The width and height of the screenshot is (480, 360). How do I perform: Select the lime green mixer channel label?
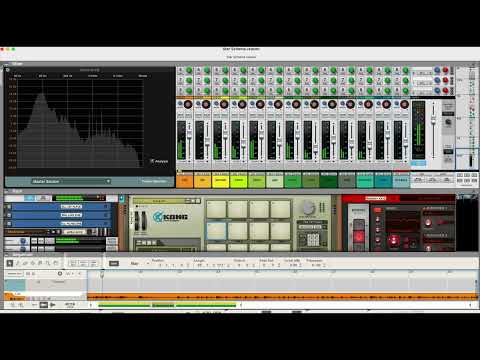[x=239, y=180]
